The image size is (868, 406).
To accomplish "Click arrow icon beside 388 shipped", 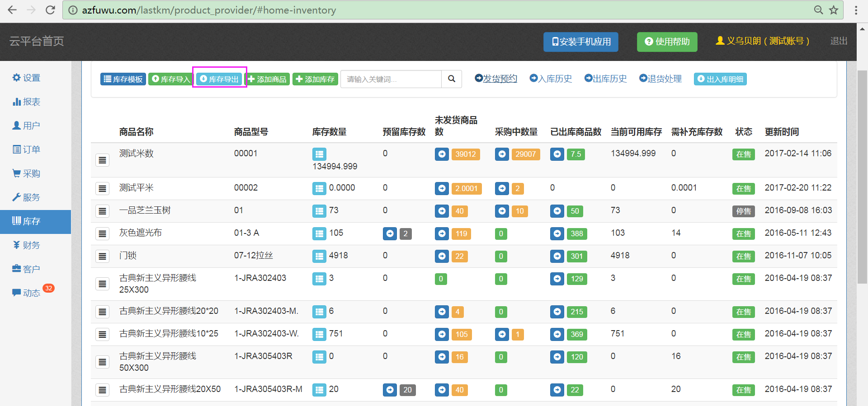I will pos(557,233).
